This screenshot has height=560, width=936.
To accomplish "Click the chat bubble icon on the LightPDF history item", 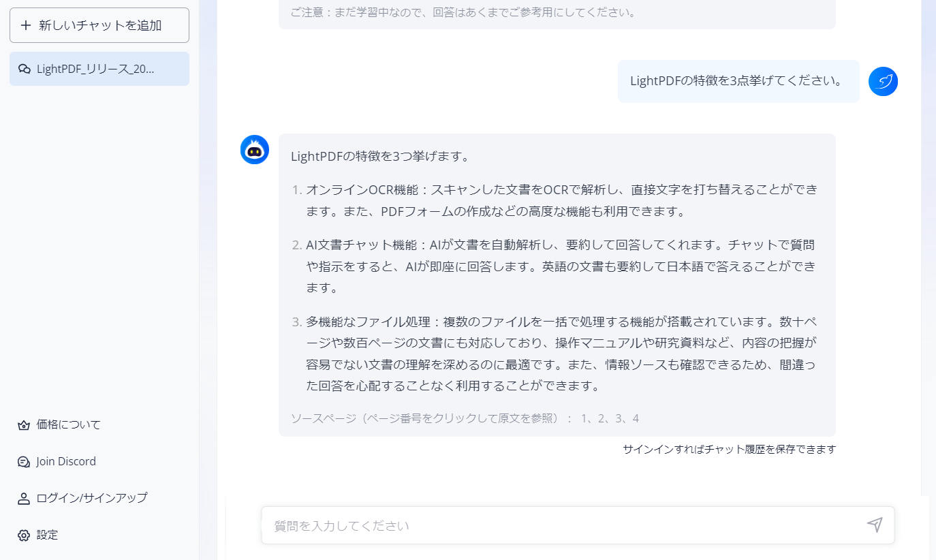I will point(25,69).
